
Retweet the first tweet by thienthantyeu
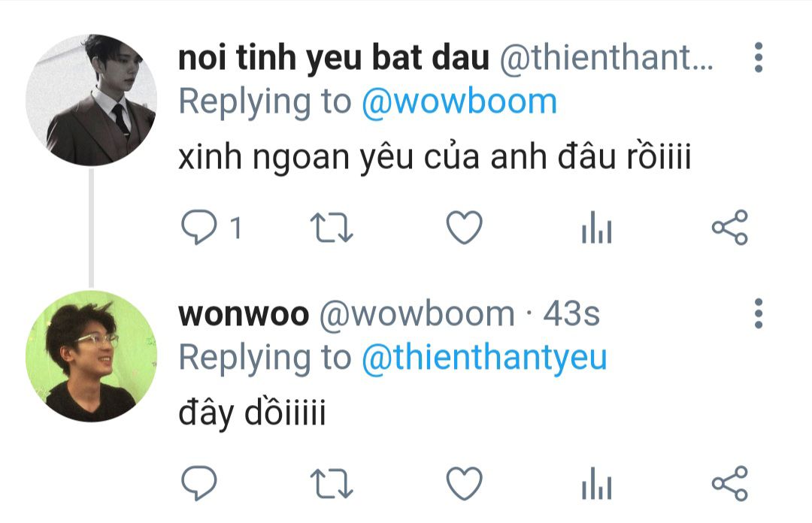pos(332,228)
